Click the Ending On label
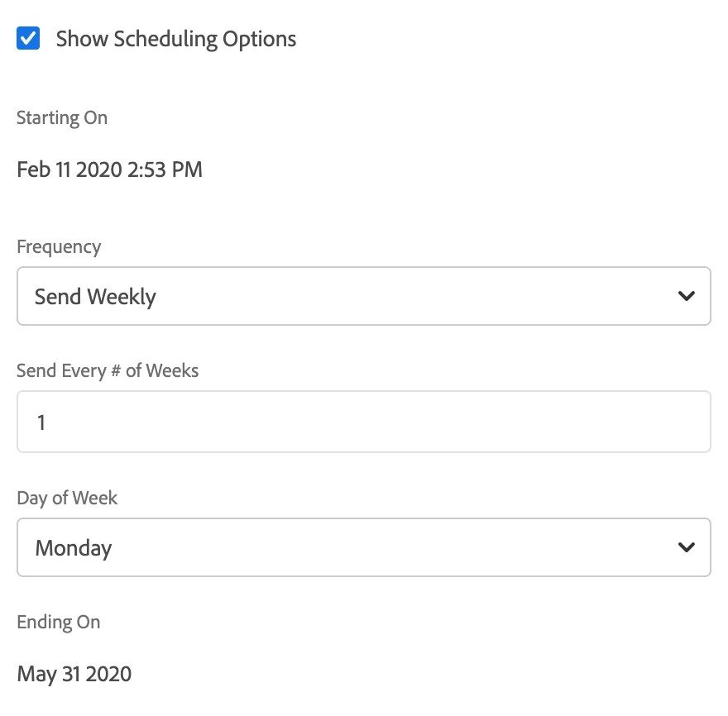This screenshot has height=716, width=728. tap(59, 622)
